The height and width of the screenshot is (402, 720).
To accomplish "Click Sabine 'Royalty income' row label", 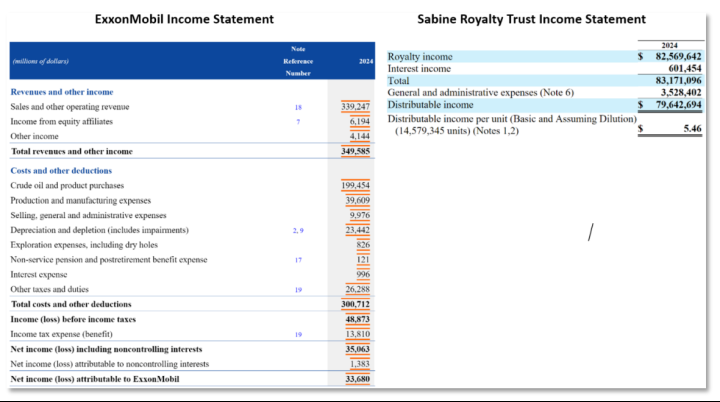I will point(420,57).
